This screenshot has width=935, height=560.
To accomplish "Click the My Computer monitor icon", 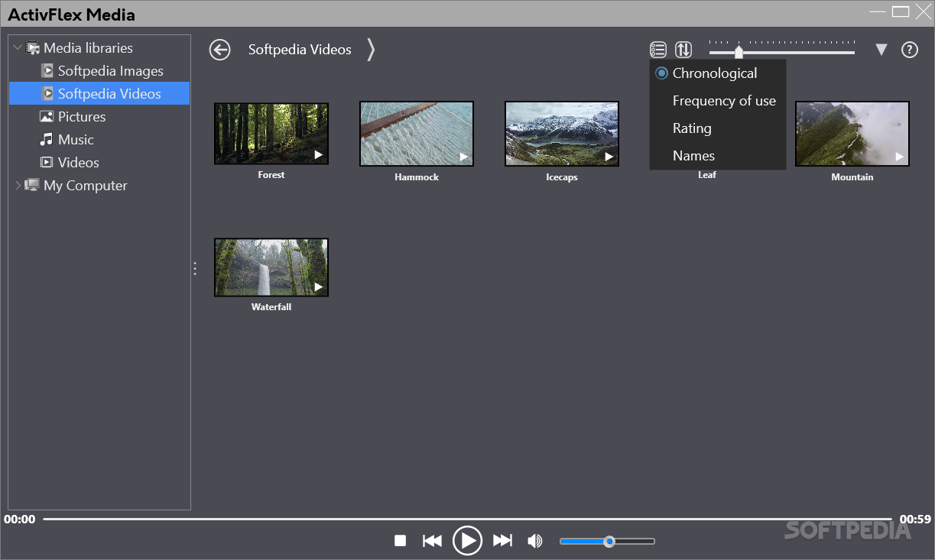I will (32, 186).
